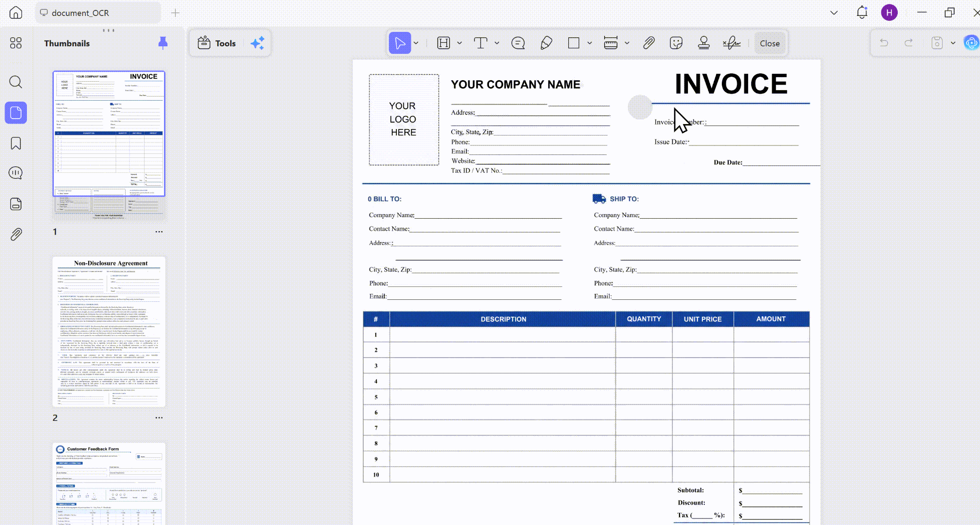The width and height of the screenshot is (980, 525).
Task: Open options menu for page 1 thumbnail
Action: (x=159, y=232)
